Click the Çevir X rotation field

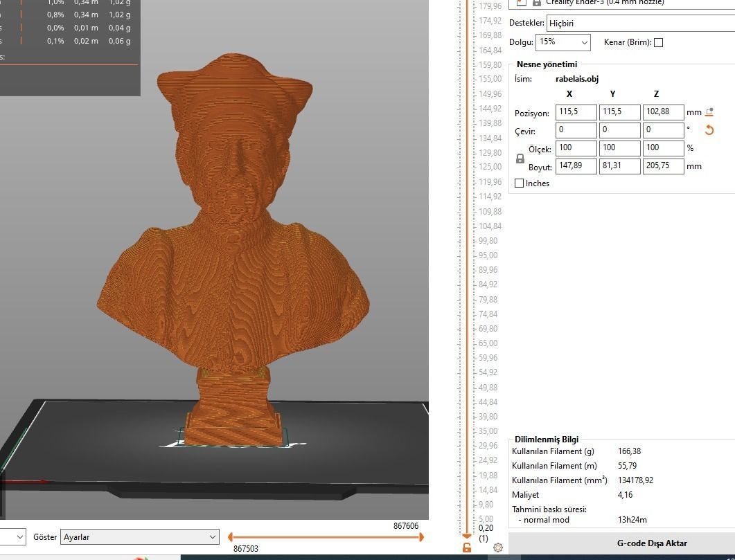pyautogui.click(x=576, y=129)
